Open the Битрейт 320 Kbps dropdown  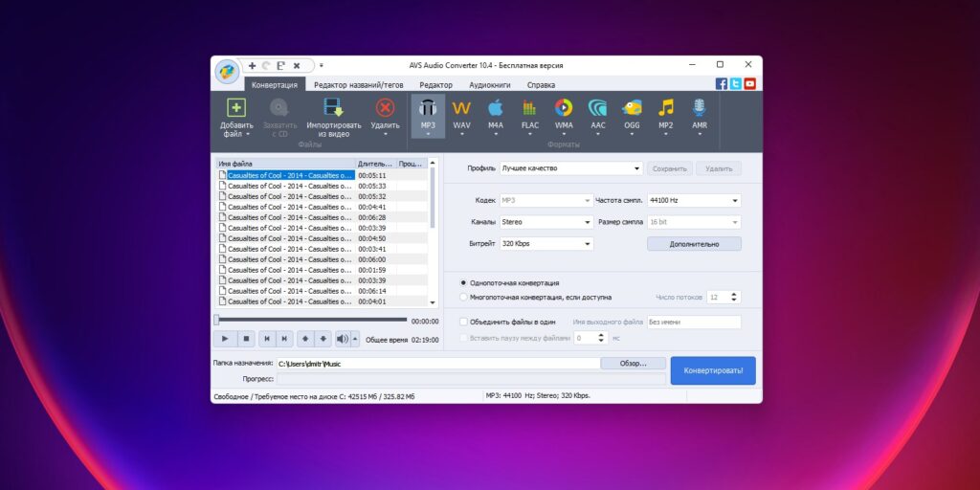(x=546, y=244)
